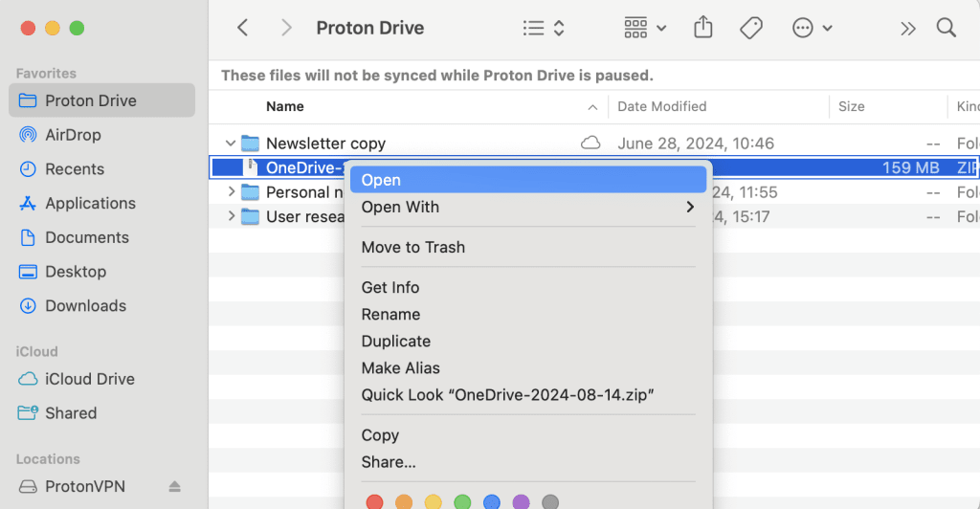The width and height of the screenshot is (980, 509).
Task: Apply the orange tag color
Action: (x=404, y=501)
